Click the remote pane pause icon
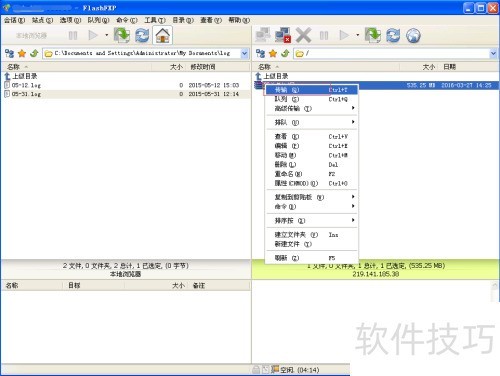The width and height of the screenshot is (500, 376). pyautogui.click(x=324, y=35)
